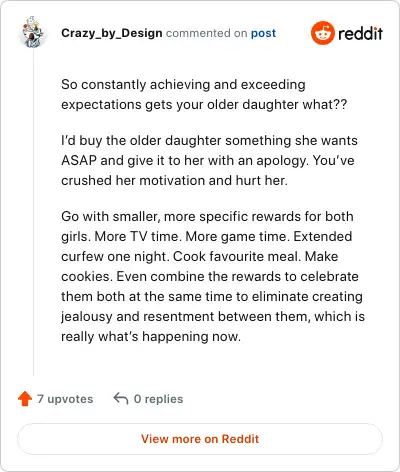
Task: Click the line "jealousy and resentment between them"
Action: point(213,317)
